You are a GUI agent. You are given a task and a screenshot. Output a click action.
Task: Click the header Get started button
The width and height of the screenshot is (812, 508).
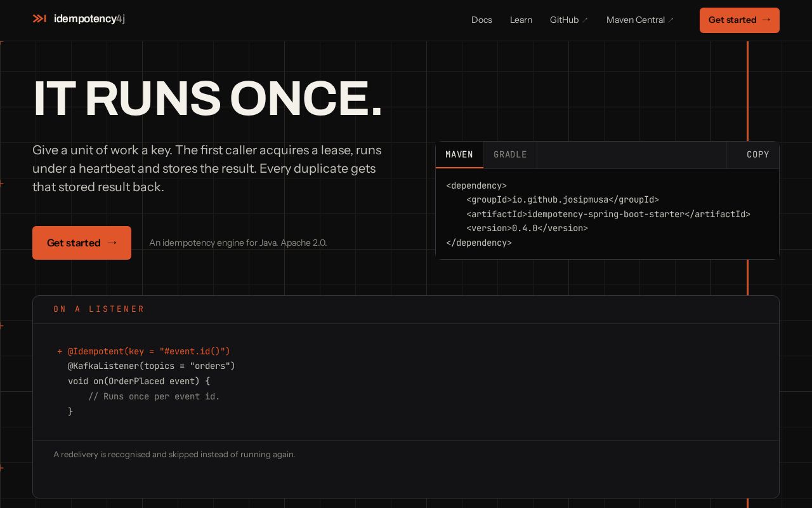point(740,20)
